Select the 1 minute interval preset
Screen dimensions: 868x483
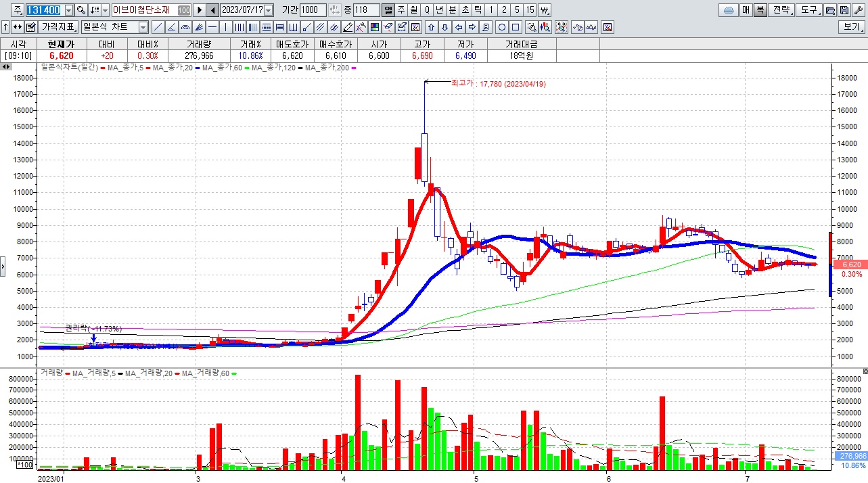point(491,10)
